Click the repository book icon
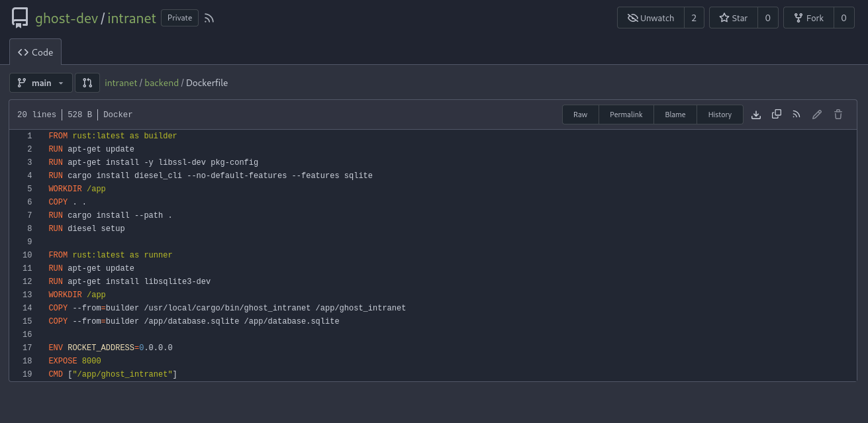Screen dimensions: 868x423 pos(20,18)
